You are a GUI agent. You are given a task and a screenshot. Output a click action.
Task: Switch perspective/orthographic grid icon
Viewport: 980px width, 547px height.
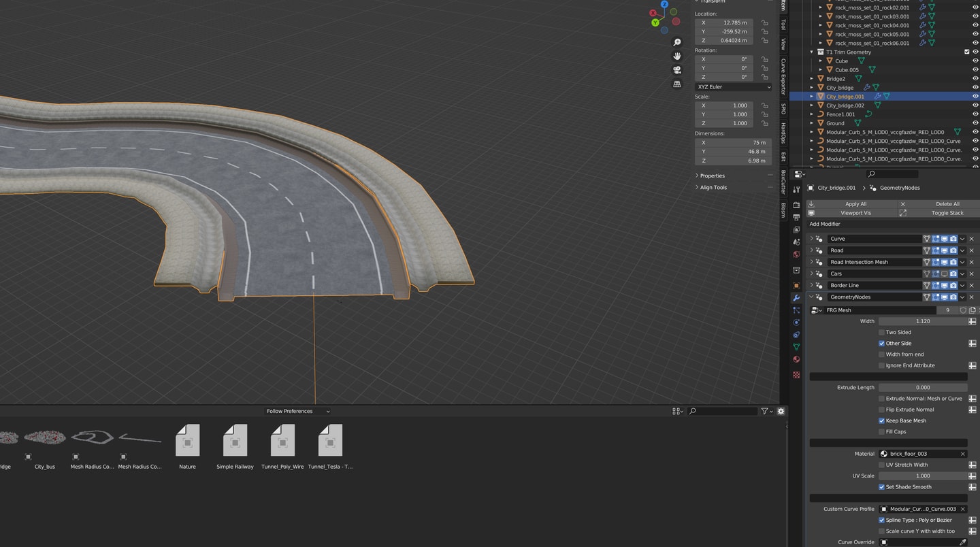click(x=677, y=84)
